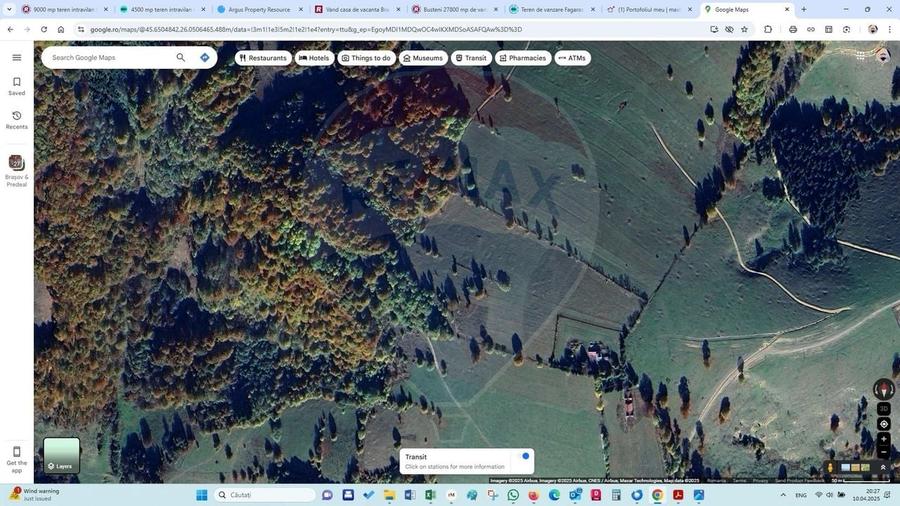Open Saved places in sidebar
Viewport: 900px width, 506px height.
tap(16, 86)
